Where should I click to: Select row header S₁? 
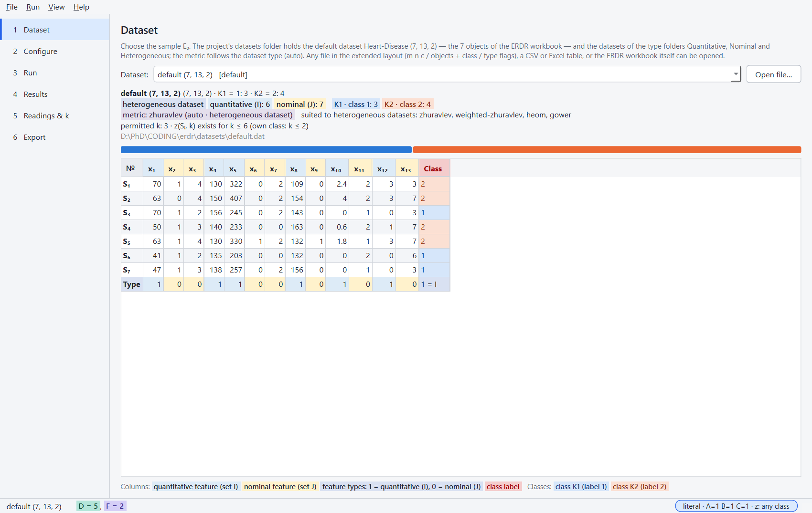[132, 184]
